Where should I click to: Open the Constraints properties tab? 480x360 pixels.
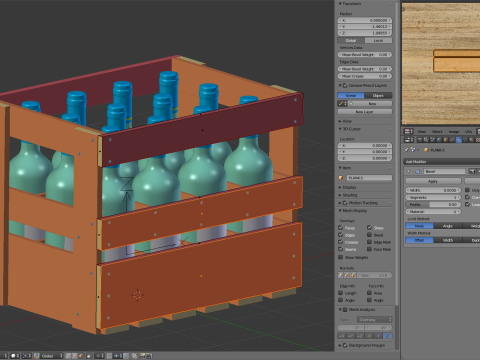(452, 140)
